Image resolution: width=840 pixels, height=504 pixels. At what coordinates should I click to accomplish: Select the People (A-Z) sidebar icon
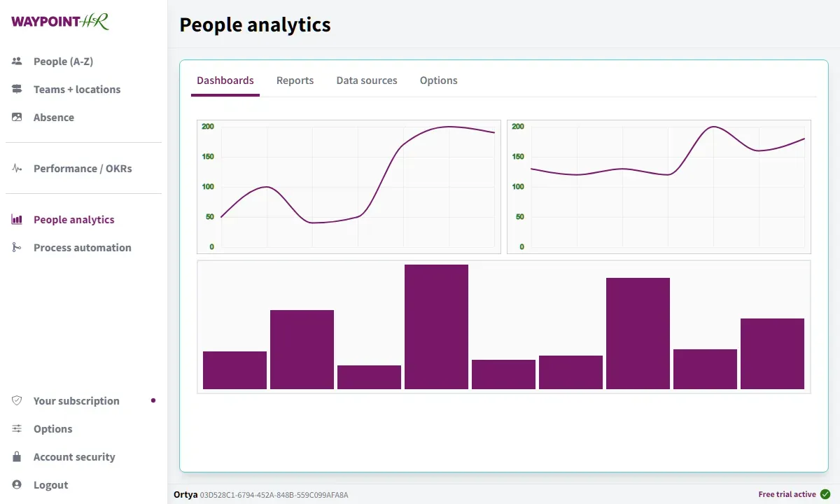click(x=16, y=61)
